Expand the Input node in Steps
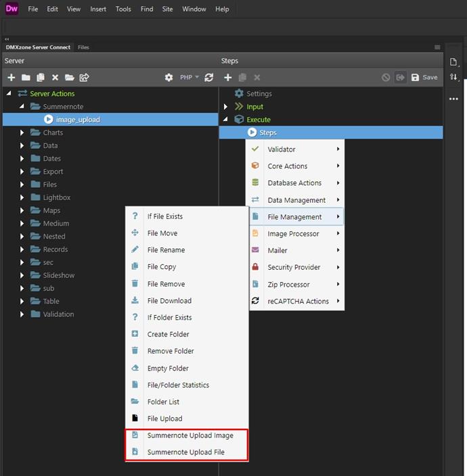 [225, 107]
